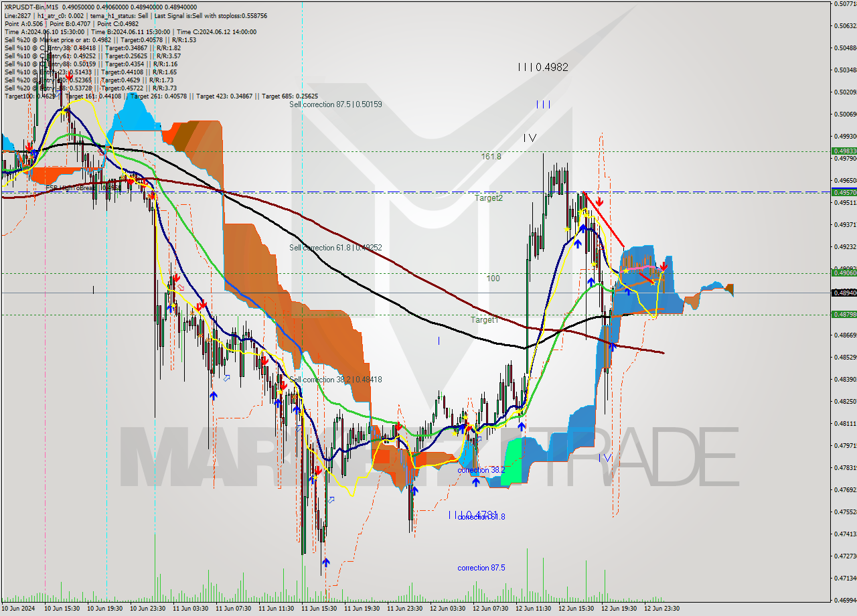
Task: Click the blue 'V' wave label
Action: (x=607, y=457)
